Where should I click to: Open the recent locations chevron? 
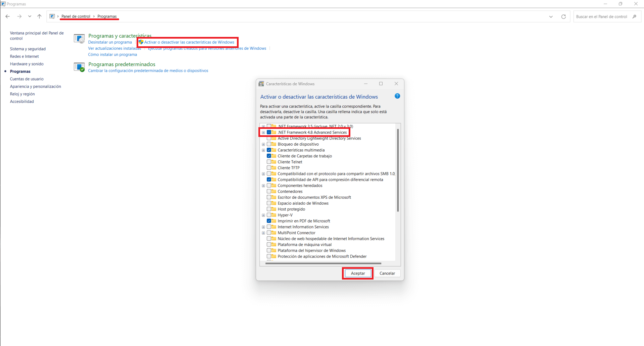(x=30, y=16)
